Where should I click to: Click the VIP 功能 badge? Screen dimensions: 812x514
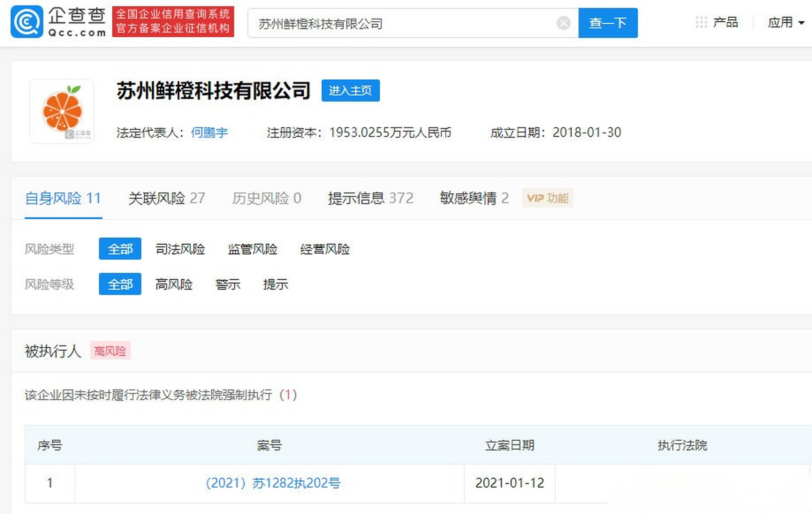548,198
